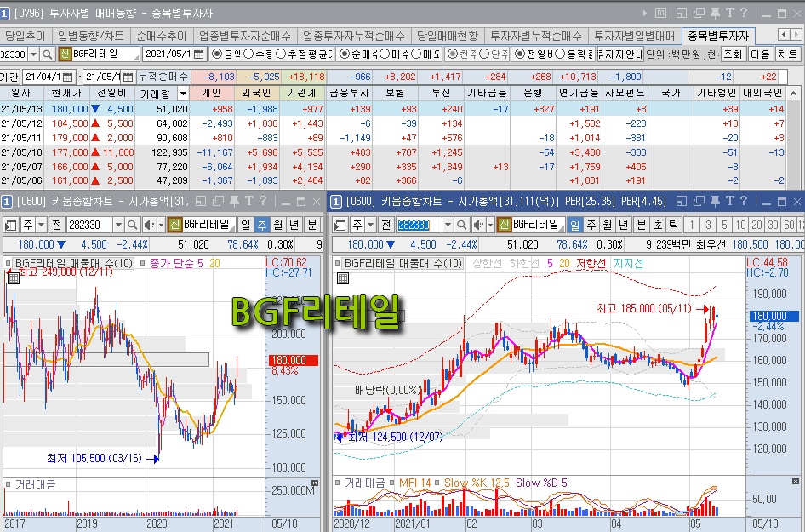Image resolution: width=805 pixels, height=532 pixels.
Task: Select the 등락률 radio button
Action: pos(560,54)
